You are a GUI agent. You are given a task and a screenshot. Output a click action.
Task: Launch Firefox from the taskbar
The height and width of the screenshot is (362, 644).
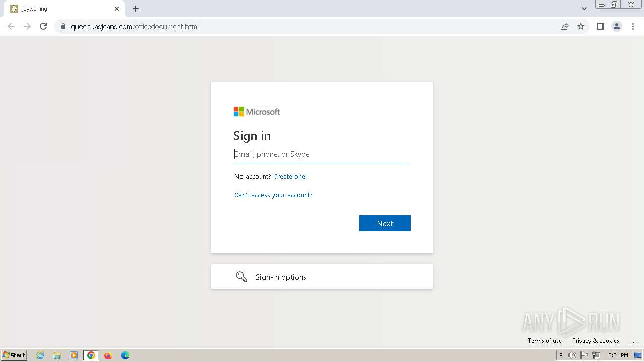(108, 355)
